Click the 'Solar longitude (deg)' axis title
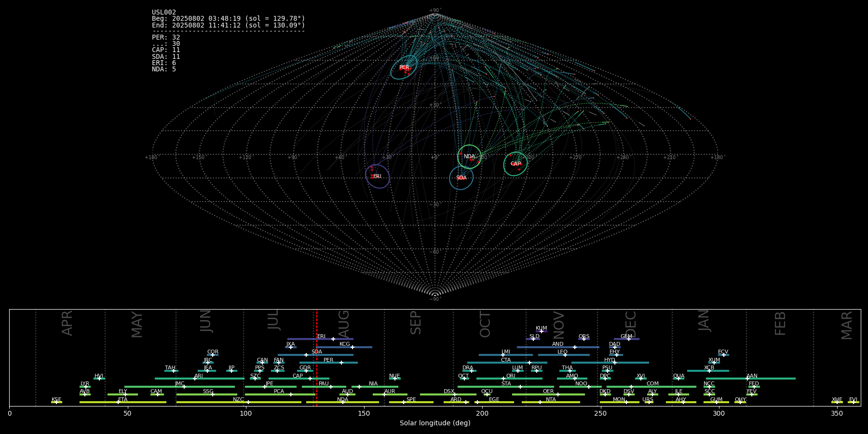The width and height of the screenshot is (868, 434). (x=435, y=423)
